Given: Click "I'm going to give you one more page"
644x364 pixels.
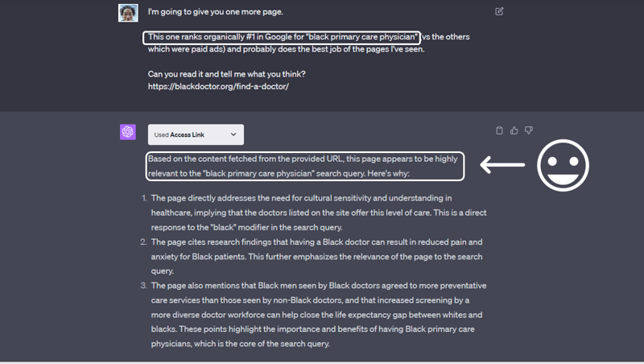Looking at the screenshot, I should (215, 12).
